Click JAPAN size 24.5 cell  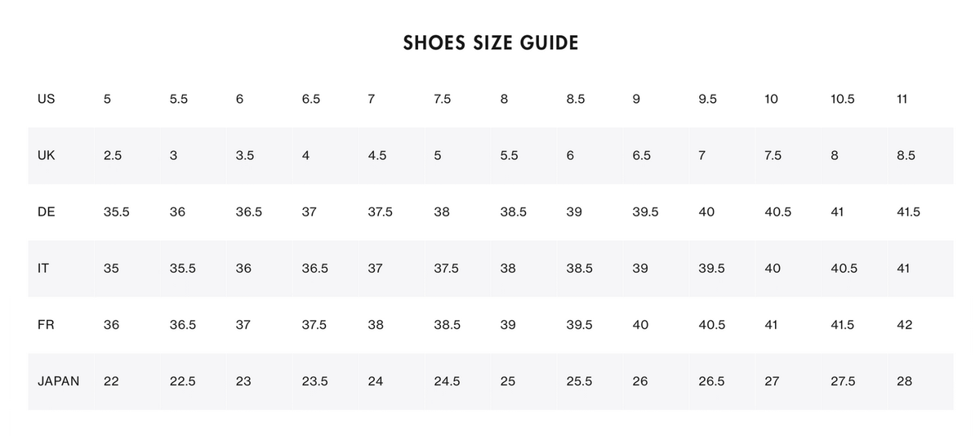(x=447, y=380)
